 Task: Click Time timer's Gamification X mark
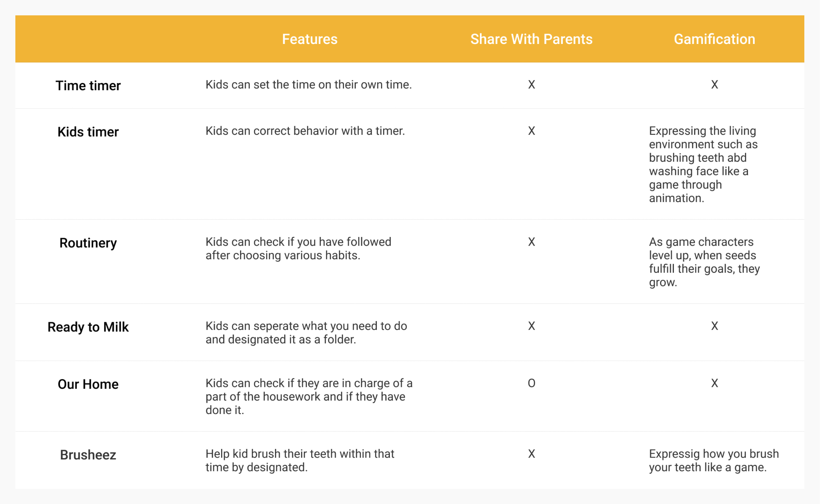click(x=714, y=85)
